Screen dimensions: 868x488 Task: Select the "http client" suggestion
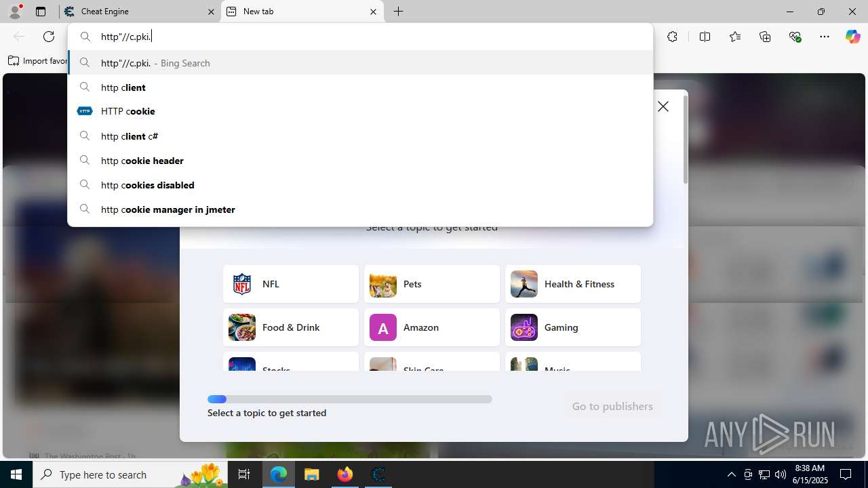click(x=360, y=87)
